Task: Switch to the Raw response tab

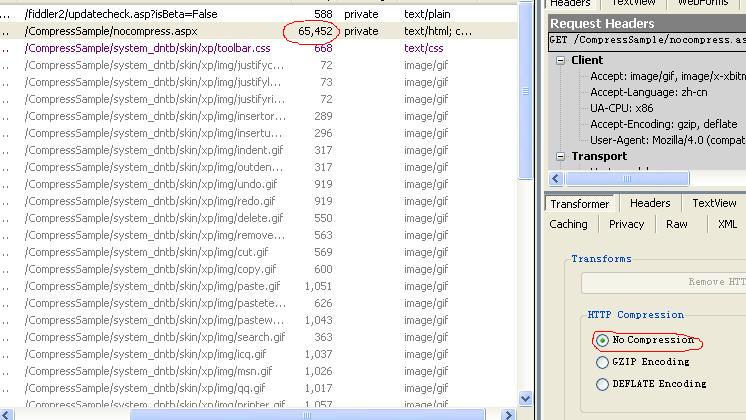Action: [x=677, y=224]
